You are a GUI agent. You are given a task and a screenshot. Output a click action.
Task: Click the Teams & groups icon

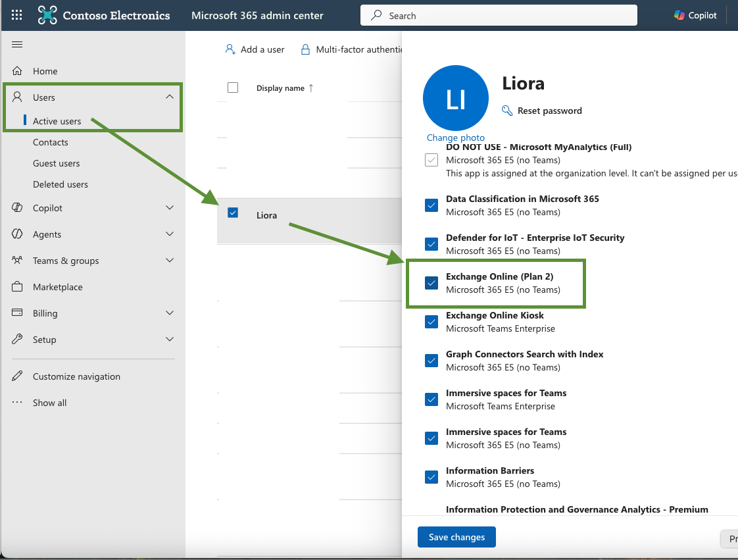[x=17, y=260]
